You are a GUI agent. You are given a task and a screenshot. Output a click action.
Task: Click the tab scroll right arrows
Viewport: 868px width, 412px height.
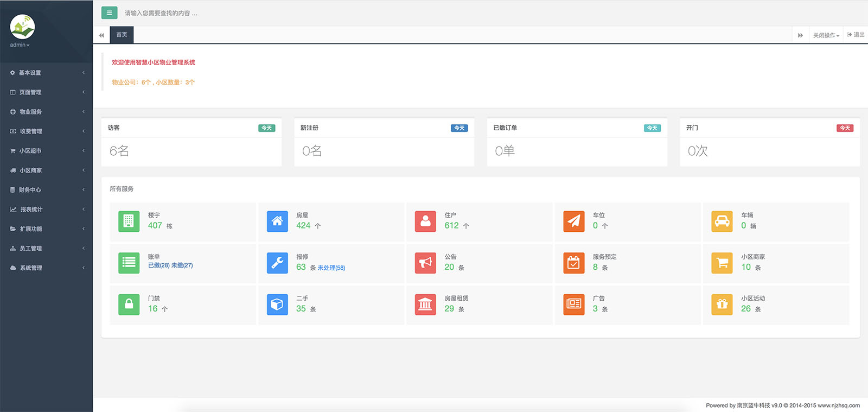click(800, 35)
